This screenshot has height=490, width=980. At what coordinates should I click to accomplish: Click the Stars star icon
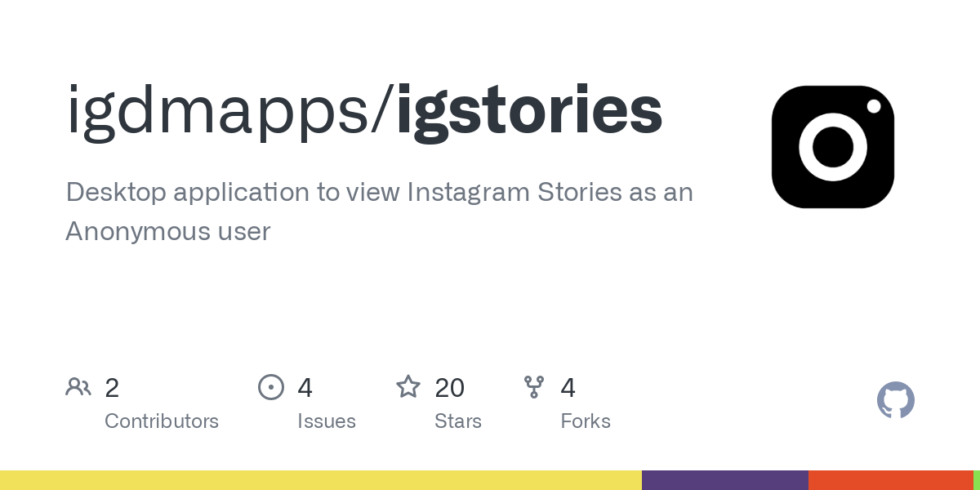(408, 386)
